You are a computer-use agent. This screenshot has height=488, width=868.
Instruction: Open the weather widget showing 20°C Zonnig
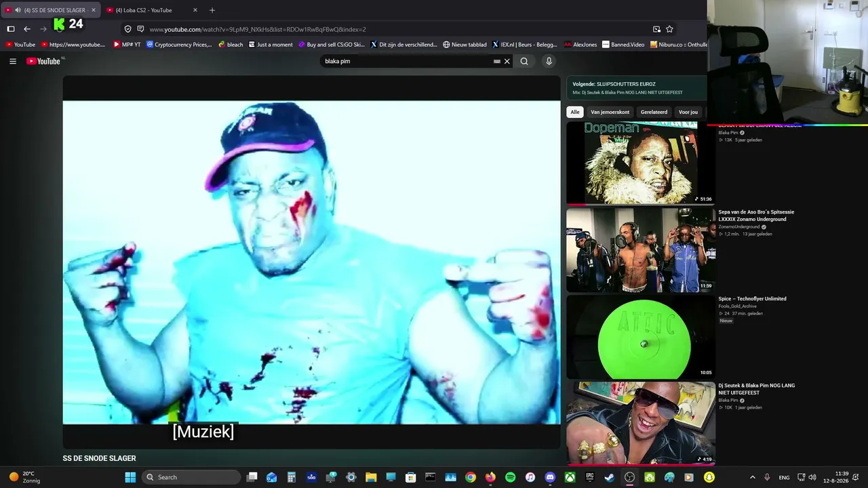click(x=24, y=477)
